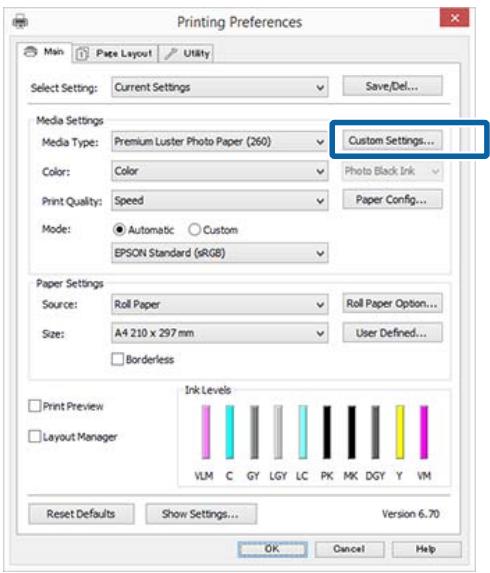
Task: Click the Custom Settings... button
Action: click(392, 141)
